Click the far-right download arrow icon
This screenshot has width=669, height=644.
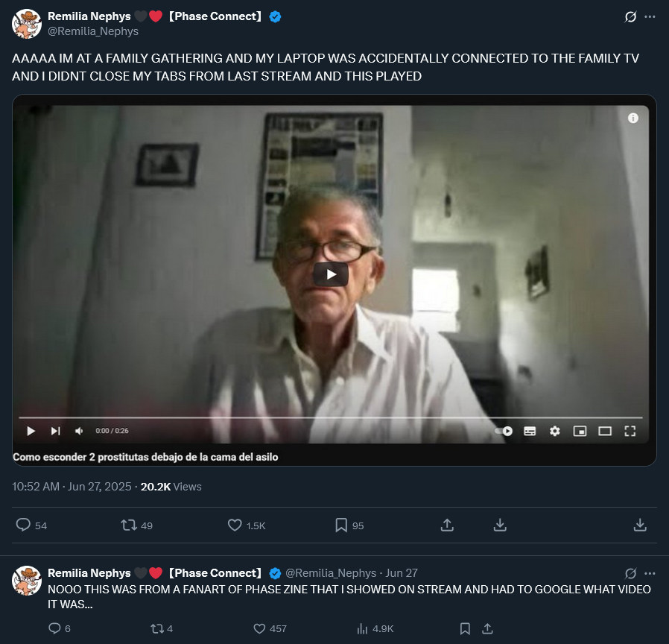[x=640, y=525]
